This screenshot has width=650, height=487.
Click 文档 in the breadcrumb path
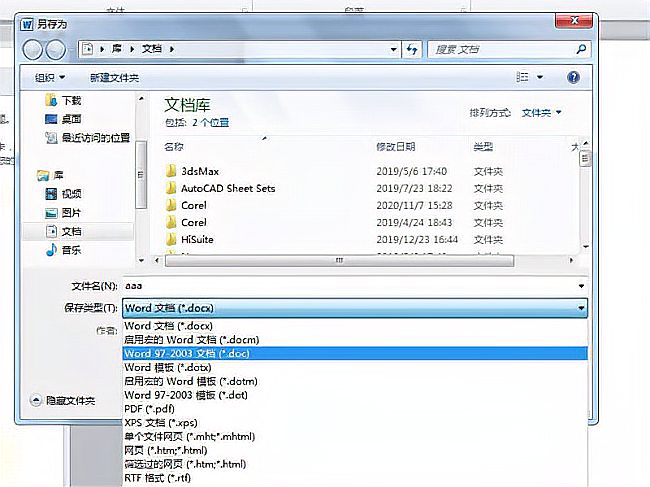[x=152, y=49]
